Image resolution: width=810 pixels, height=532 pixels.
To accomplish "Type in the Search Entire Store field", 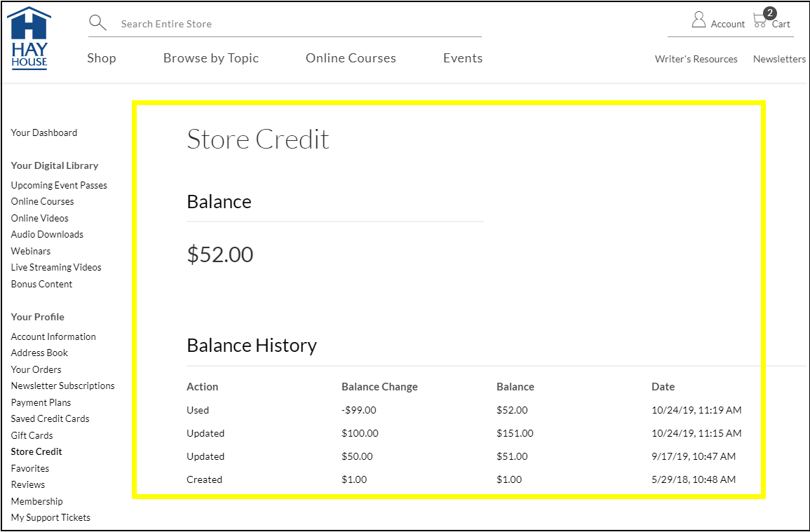I will pos(295,24).
